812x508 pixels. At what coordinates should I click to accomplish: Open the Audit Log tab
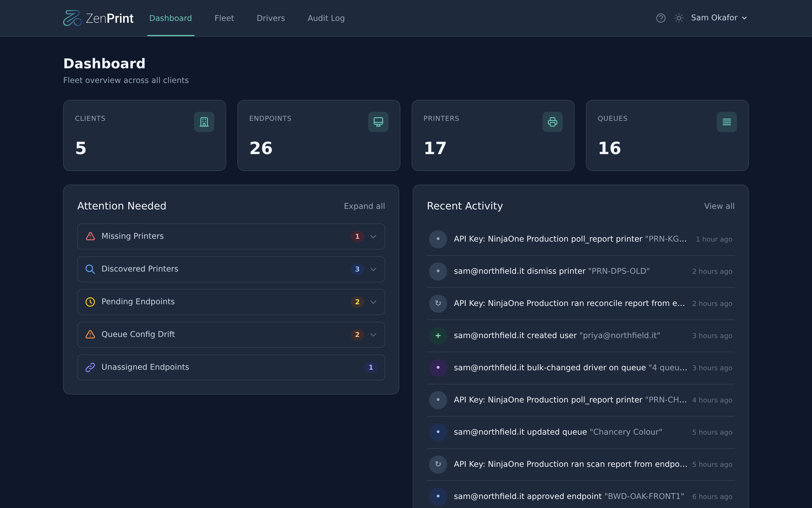[326, 18]
